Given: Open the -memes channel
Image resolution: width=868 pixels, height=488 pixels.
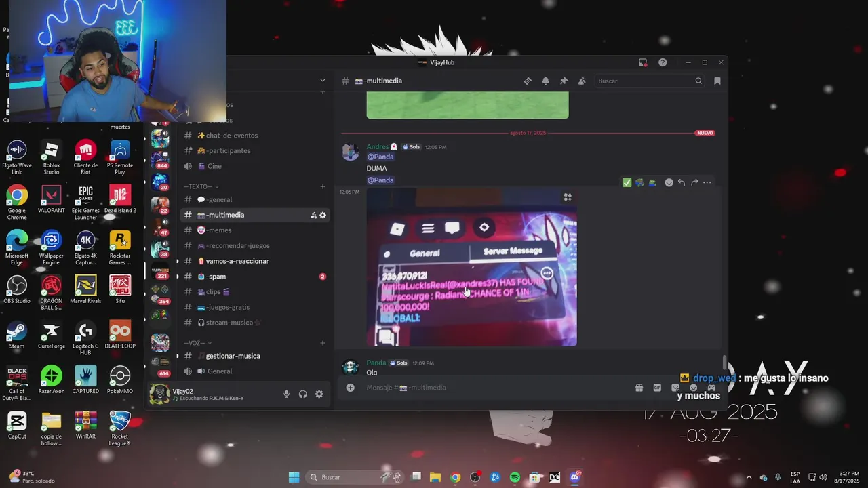Looking at the screenshot, I should (256, 230).
